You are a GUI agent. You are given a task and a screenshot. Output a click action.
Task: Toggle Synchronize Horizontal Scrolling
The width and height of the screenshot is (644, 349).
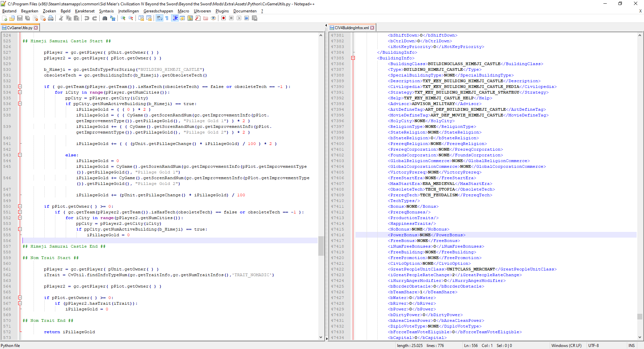149,18
